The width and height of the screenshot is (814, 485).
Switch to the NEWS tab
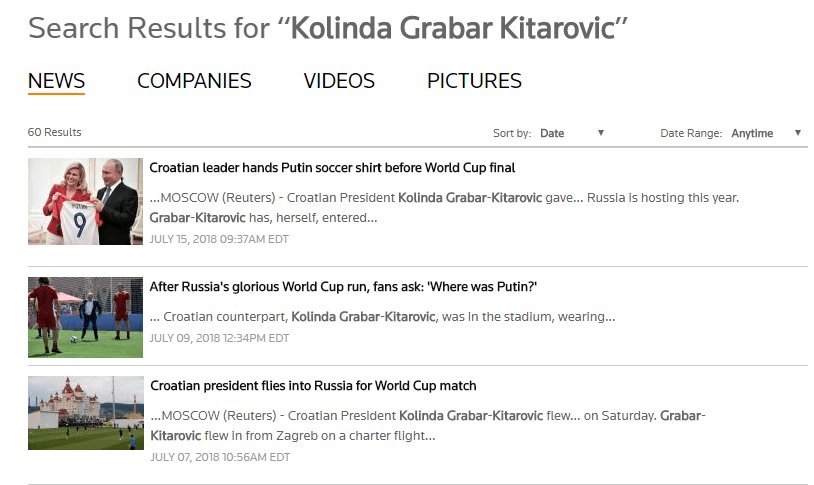point(56,81)
